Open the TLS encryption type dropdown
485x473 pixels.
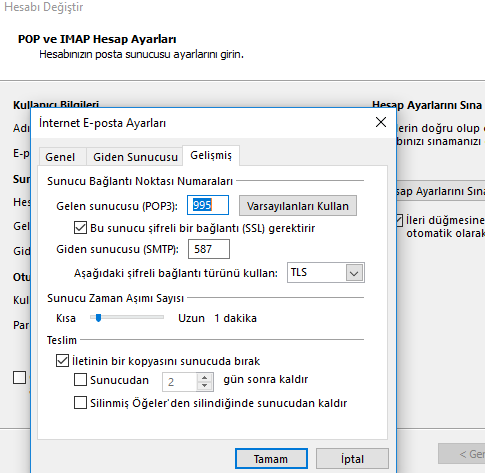coord(326,273)
